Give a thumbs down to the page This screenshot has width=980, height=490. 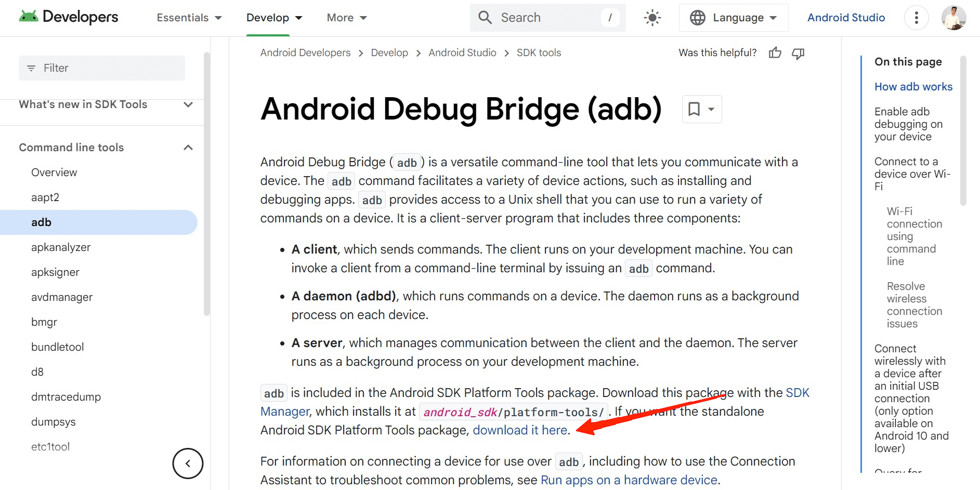point(799,52)
